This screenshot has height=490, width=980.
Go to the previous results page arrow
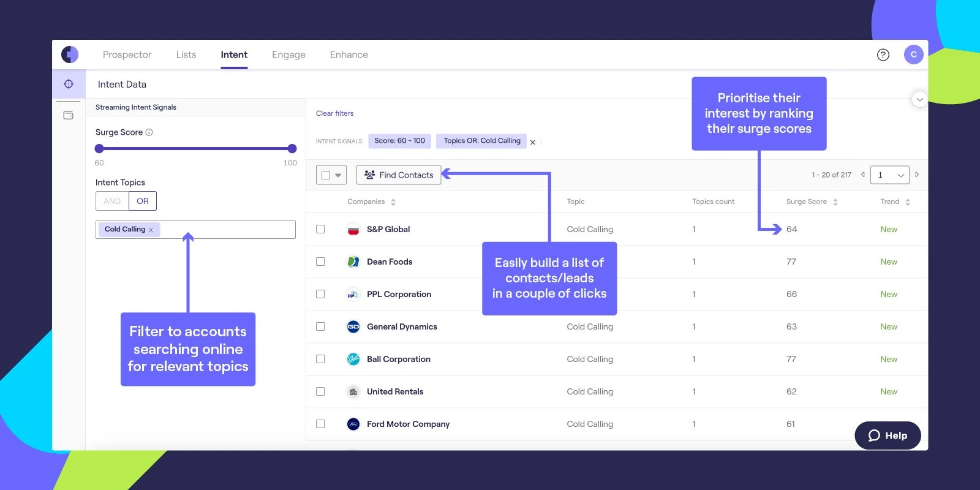(x=863, y=175)
